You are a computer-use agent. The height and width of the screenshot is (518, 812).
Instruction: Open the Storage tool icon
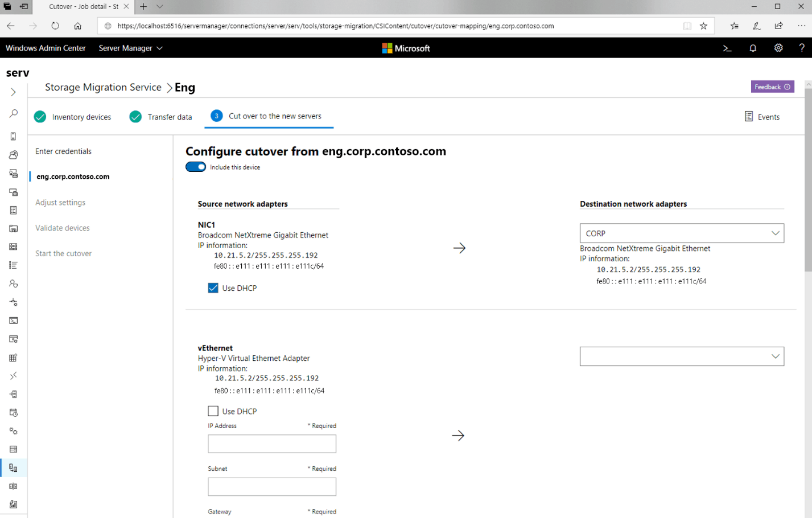(x=13, y=449)
